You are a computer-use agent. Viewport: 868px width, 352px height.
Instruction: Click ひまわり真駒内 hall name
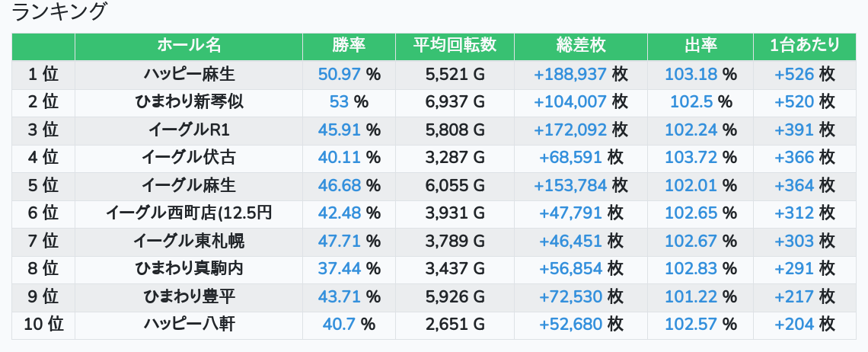click(189, 269)
